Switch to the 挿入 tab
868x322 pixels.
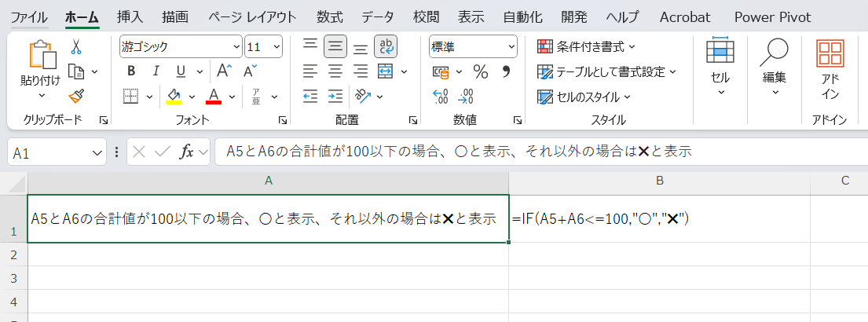coord(130,17)
